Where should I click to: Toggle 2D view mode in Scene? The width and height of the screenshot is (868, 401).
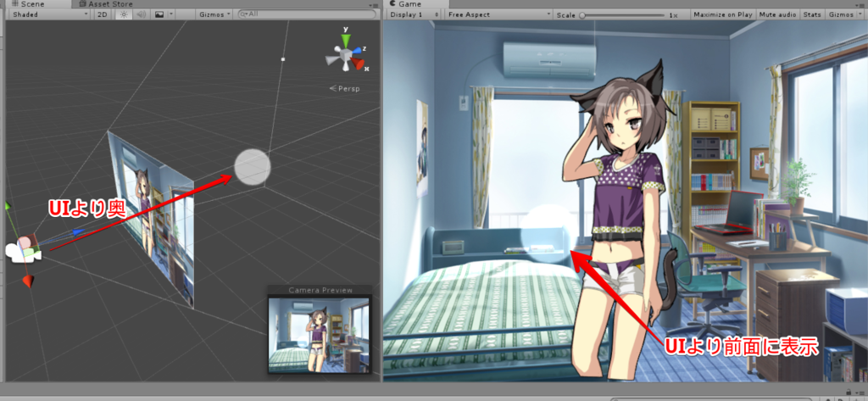tap(102, 14)
